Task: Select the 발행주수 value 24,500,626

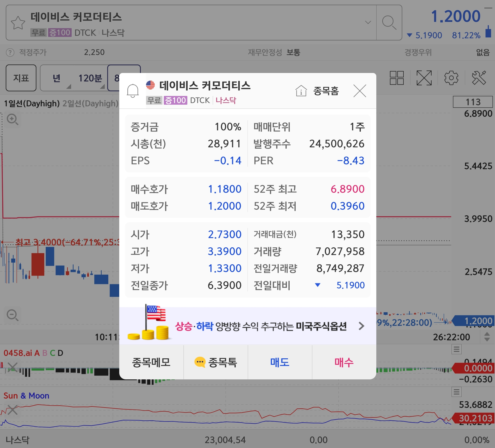Action: click(337, 144)
